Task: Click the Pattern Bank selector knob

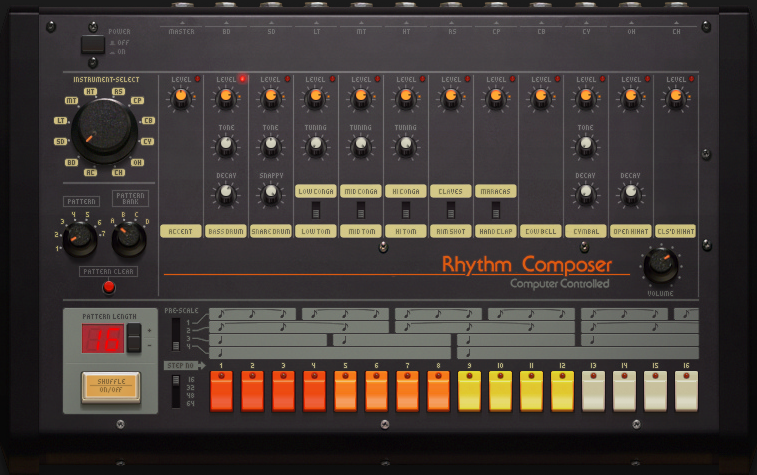Action: (129, 239)
